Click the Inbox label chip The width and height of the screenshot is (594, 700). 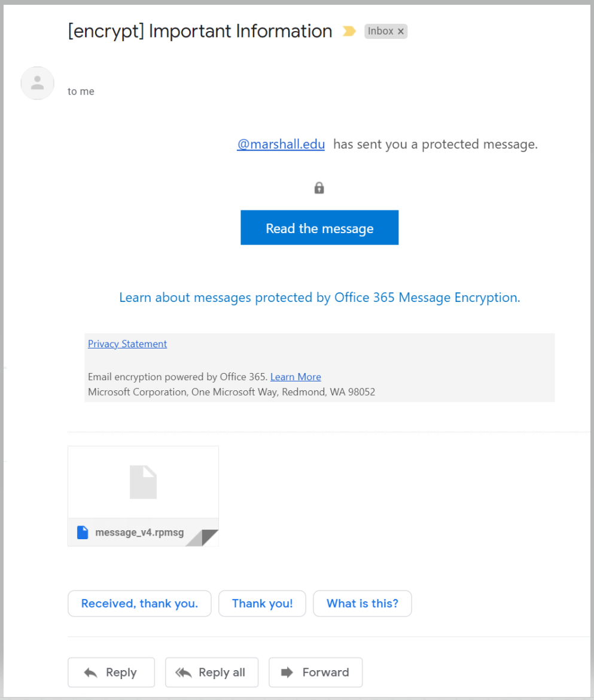coord(380,31)
